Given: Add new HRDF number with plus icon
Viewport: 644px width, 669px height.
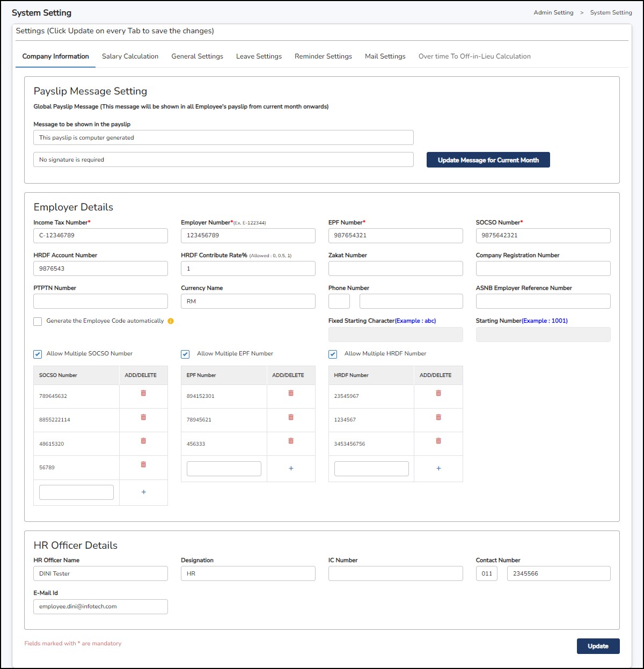Looking at the screenshot, I should coord(438,468).
